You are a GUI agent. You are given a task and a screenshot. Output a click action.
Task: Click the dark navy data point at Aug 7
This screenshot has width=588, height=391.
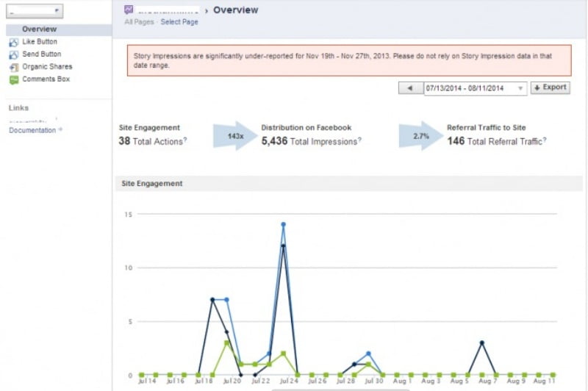[482, 342]
